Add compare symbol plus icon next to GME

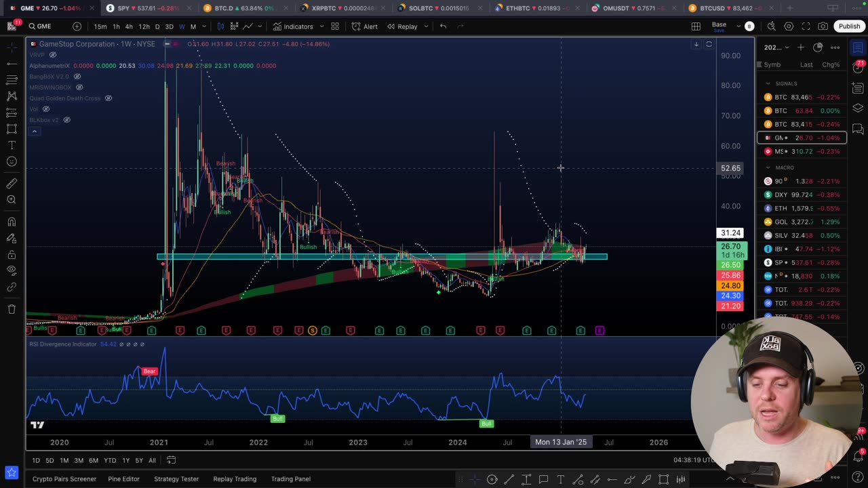click(77, 26)
